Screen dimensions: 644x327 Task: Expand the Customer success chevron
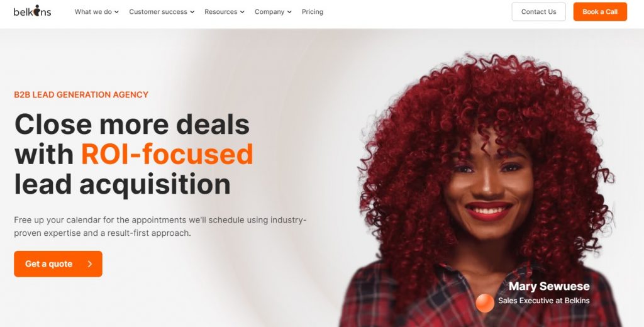192,12
